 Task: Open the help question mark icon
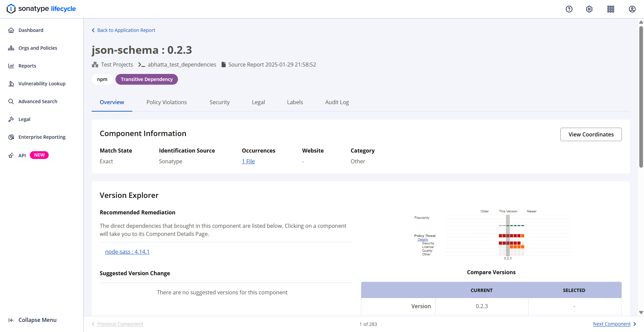pyautogui.click(x=569, y=9)
